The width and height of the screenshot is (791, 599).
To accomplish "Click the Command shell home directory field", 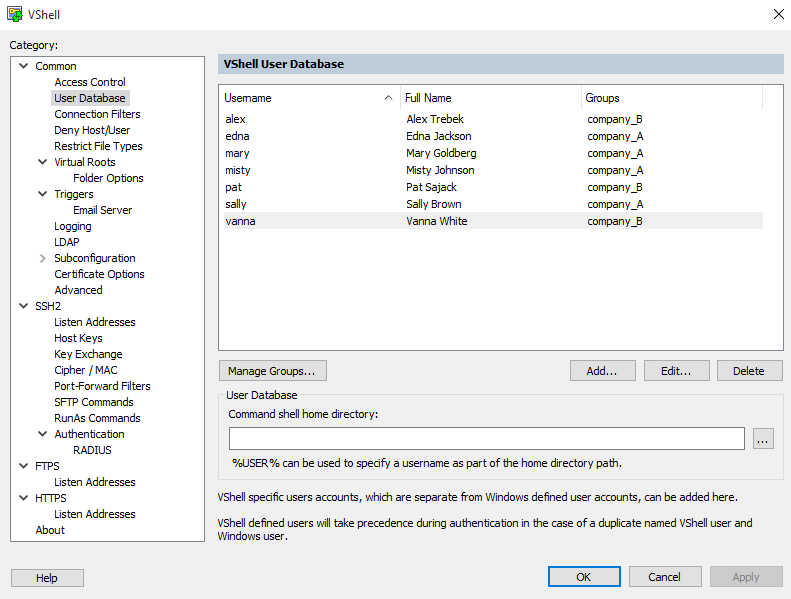I will click(x=486, y=439).
